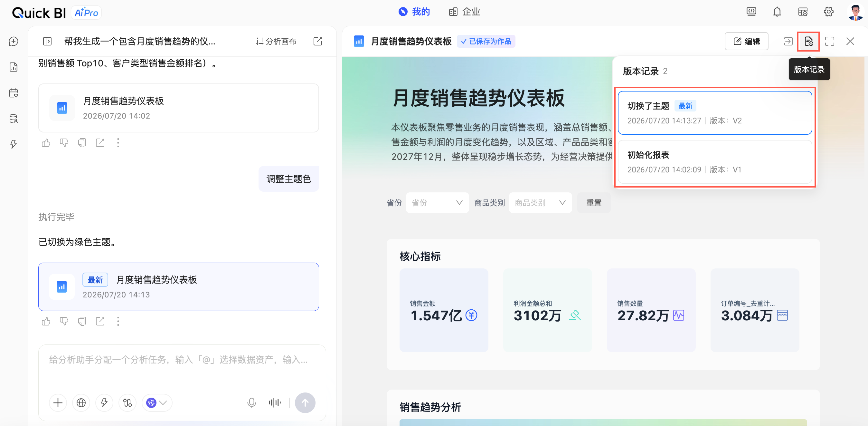Open the latest 14:13 月度销售趋势仪表板 card

click(179, 287)
